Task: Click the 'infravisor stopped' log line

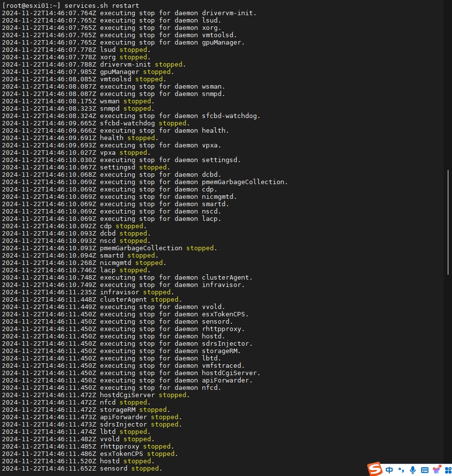Action: [136, 292]
